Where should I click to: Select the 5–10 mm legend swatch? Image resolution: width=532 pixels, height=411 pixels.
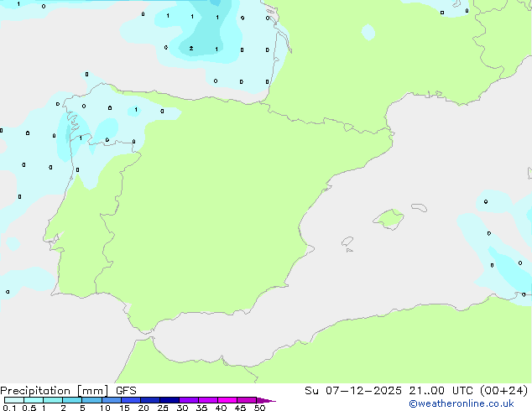point(91,400)
